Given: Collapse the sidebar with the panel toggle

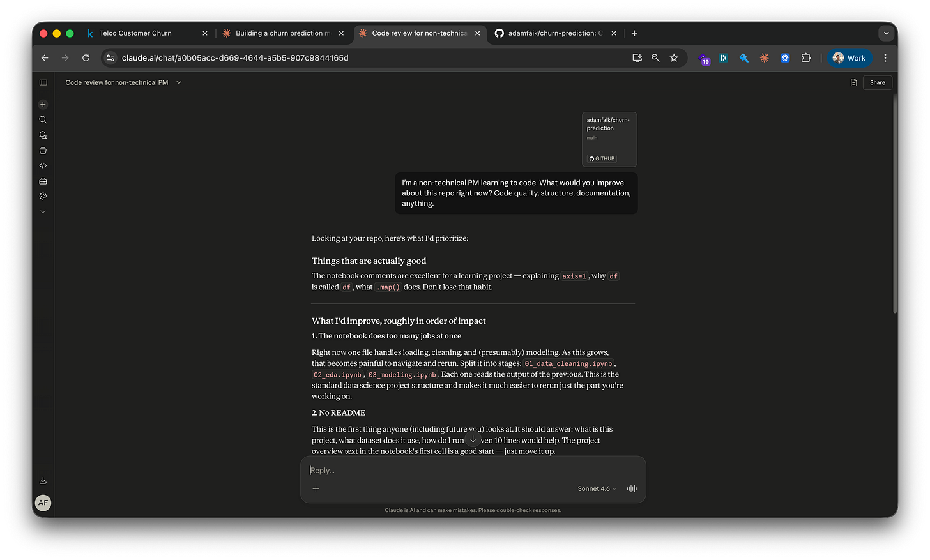Looking at the screenshot, I should click(43, 82).
